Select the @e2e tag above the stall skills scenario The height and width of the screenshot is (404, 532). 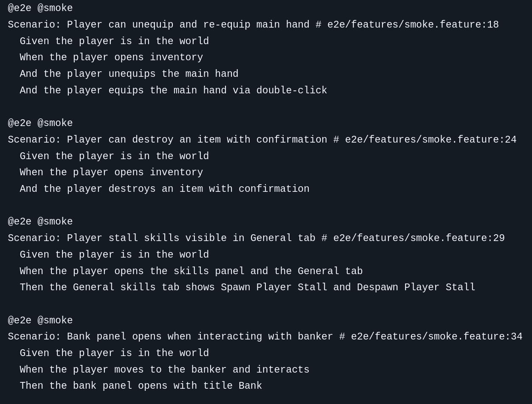(x=20, y=222)
